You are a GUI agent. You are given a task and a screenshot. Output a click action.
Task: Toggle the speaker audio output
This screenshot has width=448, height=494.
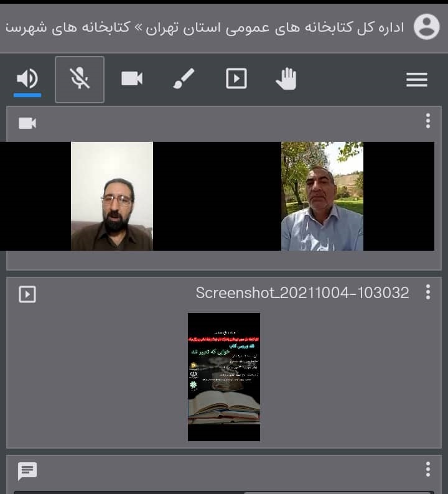[27, 78]
